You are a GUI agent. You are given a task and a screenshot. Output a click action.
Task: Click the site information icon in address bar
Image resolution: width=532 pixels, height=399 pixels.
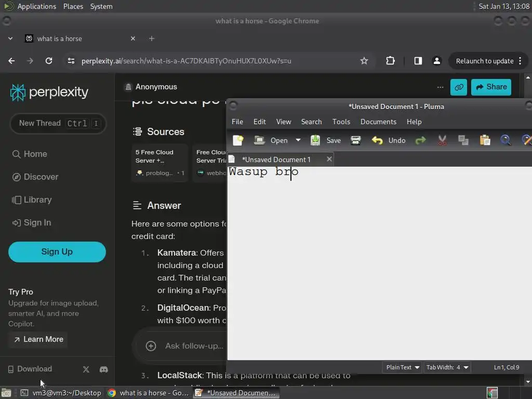(x=71, y=61)
